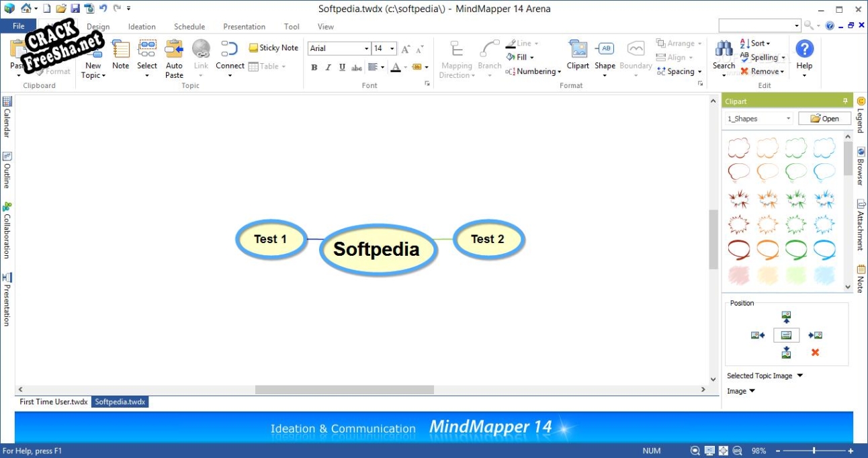The image size is (868, 458).
Task: Toggle italic text formatting
Action: click(328, 67)
